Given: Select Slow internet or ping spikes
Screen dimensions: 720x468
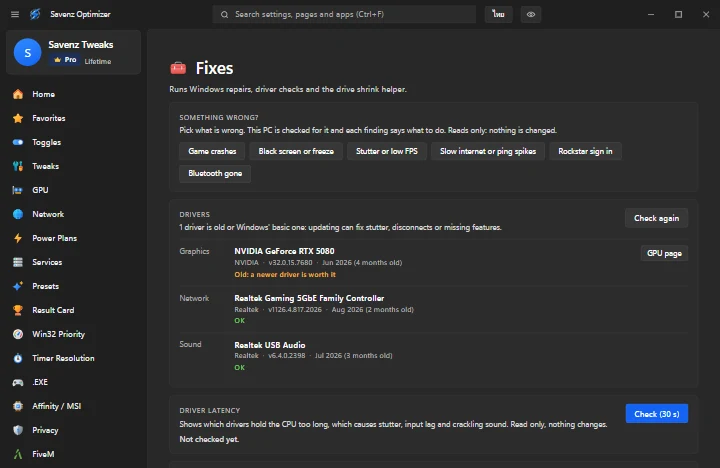Looking at the screenshot, I should click(488, 151).
